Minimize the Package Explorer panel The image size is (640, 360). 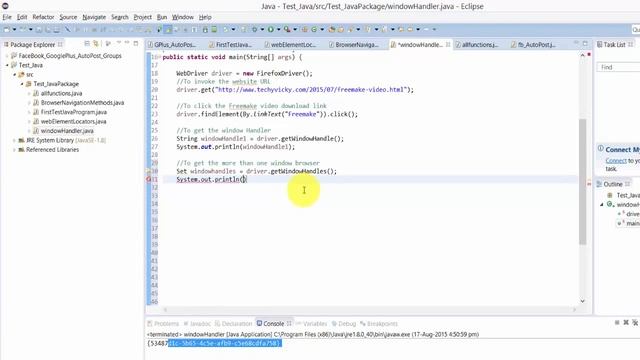(127, 43)
